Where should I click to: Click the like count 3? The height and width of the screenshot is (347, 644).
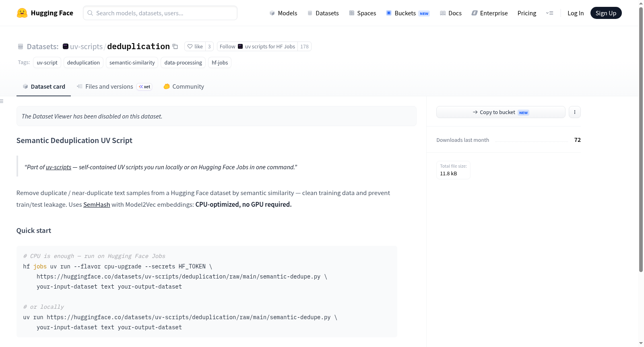pyautogui.click(x=209, y=46)
